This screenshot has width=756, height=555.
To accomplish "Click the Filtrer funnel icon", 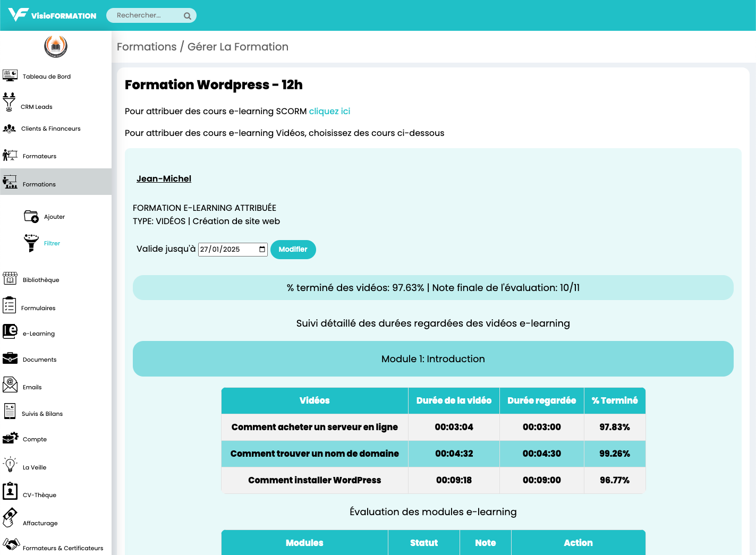I will tap(31, 243).
